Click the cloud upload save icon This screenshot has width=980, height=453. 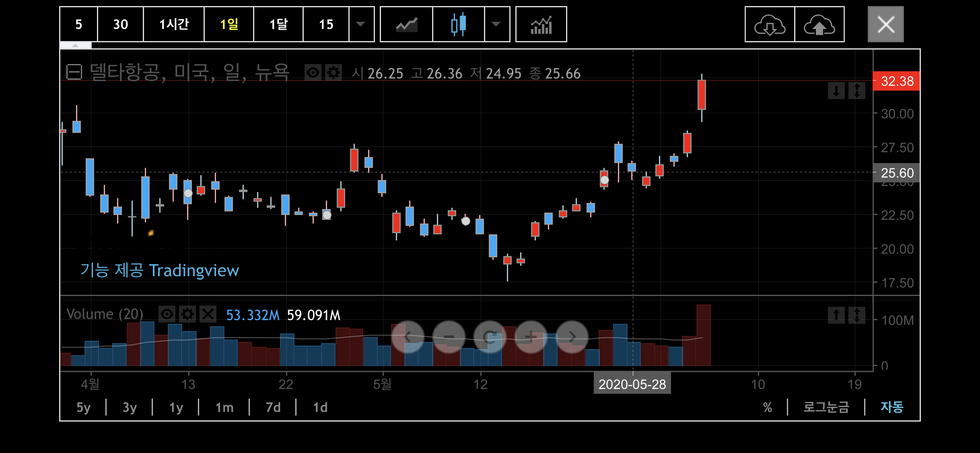pyautogui.click(x=819, y=24)
